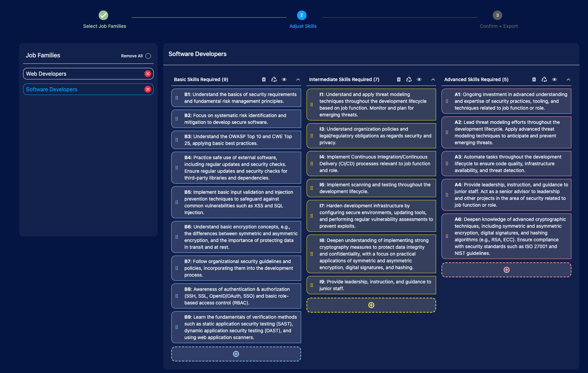Viewport: 588px width, 373px height.
Task: Click trash icon in Advanced Skills header
Action: pos(534,79)
